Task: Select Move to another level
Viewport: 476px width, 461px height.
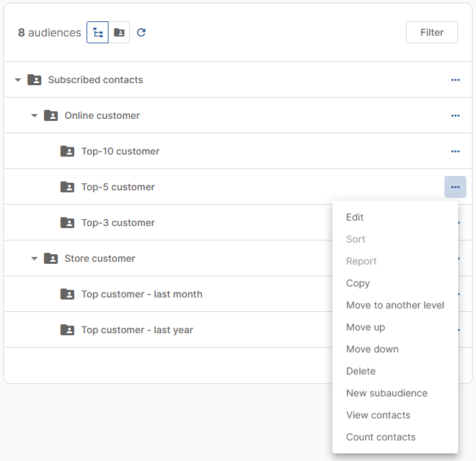Action: tap(395, 305)
